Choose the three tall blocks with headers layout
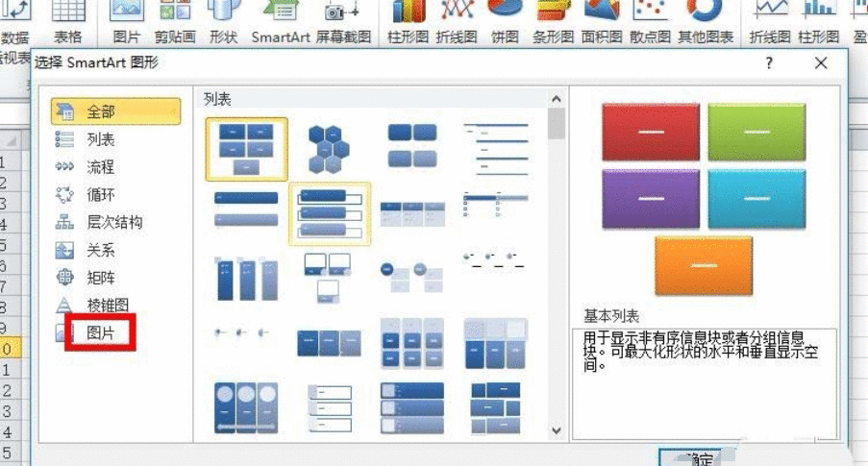 [x=495, y=343]
